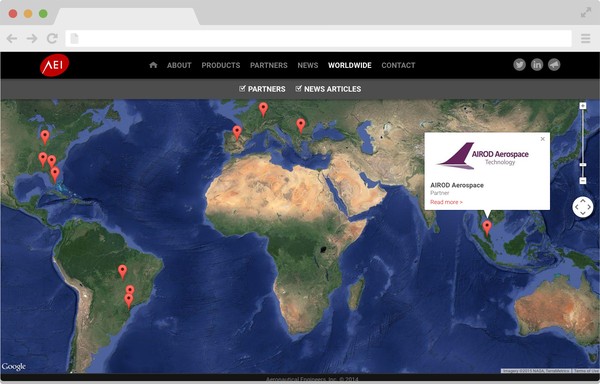
Task: Click the AEI logo
Action: [54, 65]
